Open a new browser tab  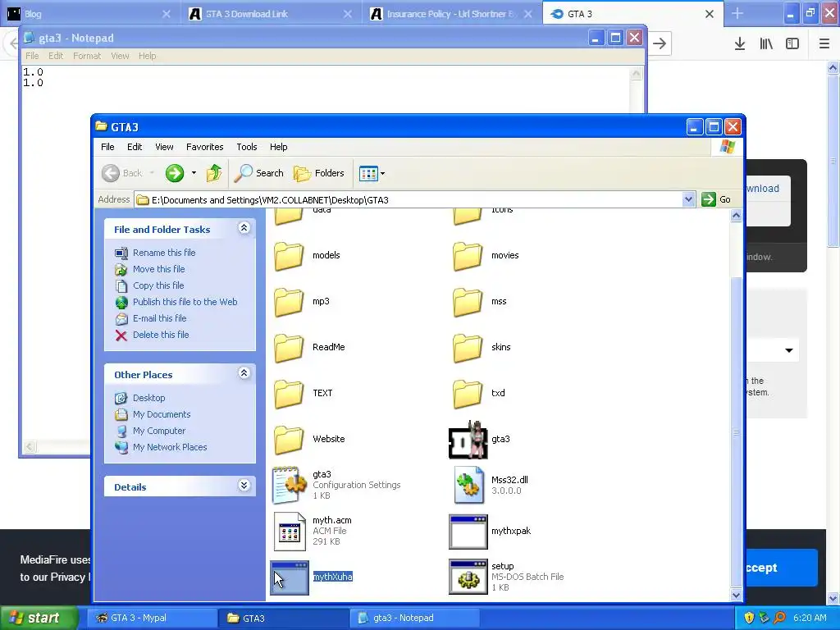point(737,14)
